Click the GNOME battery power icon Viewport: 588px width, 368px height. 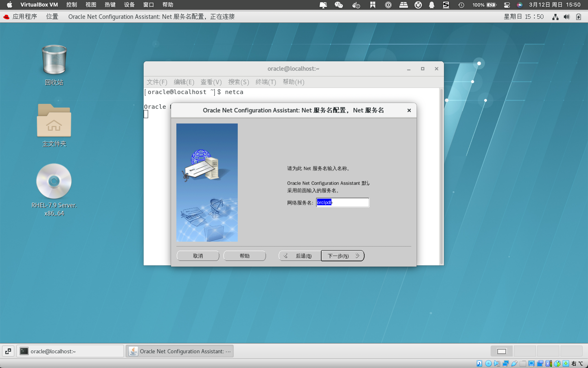[579, 17]
